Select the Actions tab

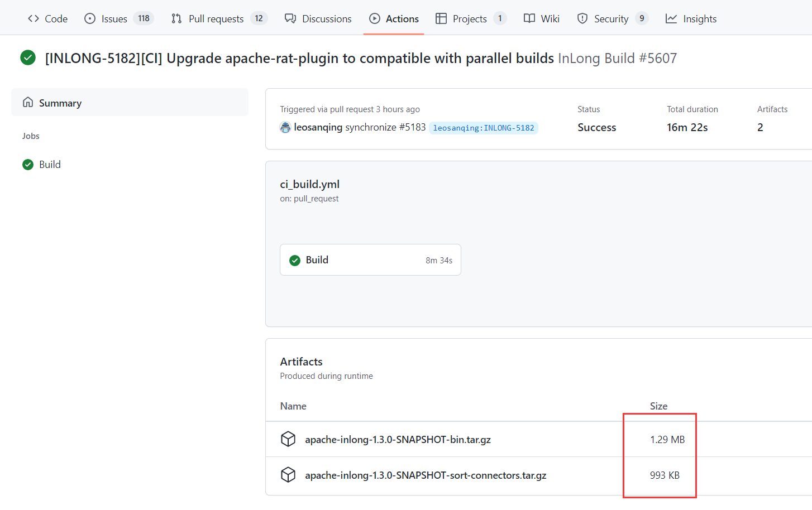click(x=394, y=18)
